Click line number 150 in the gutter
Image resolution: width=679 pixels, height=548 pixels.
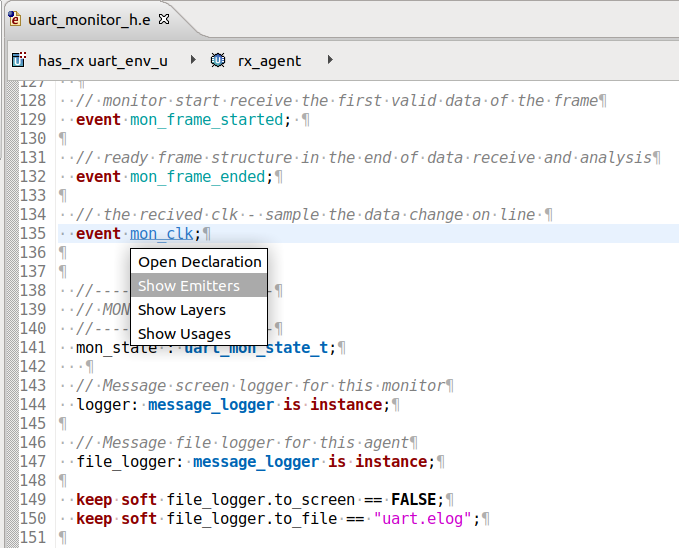[x=33, y=519]
